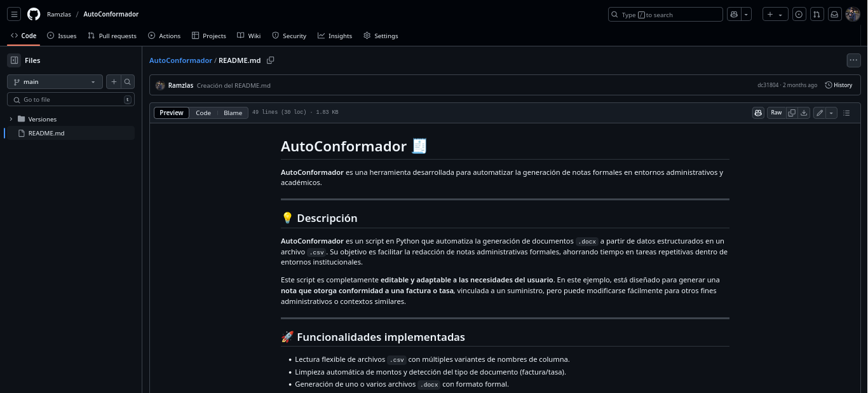868x393 pixels.
Task: Open GitHub Copilot from the top bar
Action: coord(734,14)
